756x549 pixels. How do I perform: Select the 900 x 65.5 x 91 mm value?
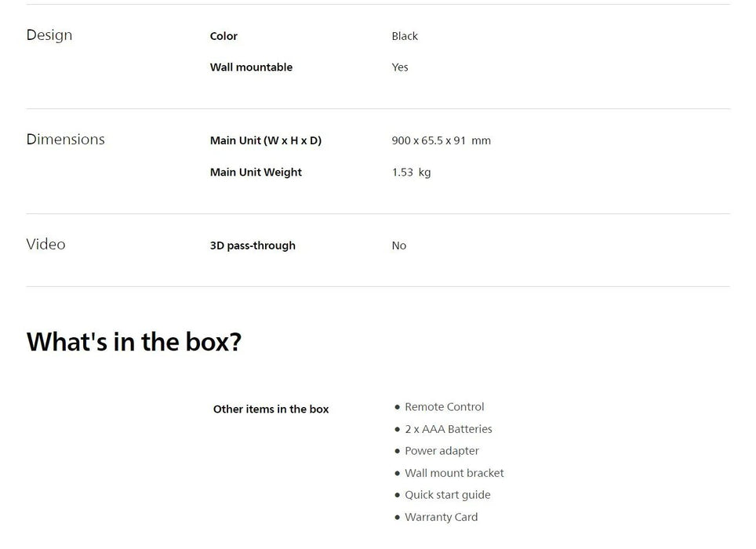pyautogui.click(x=441, y=140)
